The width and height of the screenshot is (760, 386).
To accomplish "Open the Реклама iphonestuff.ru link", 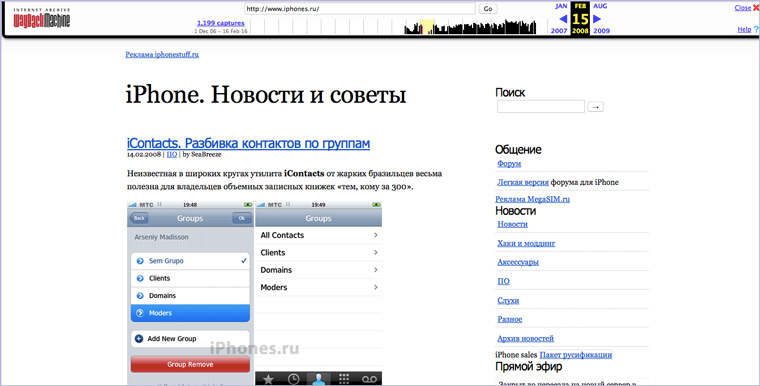I will click(x=162, y=54).
